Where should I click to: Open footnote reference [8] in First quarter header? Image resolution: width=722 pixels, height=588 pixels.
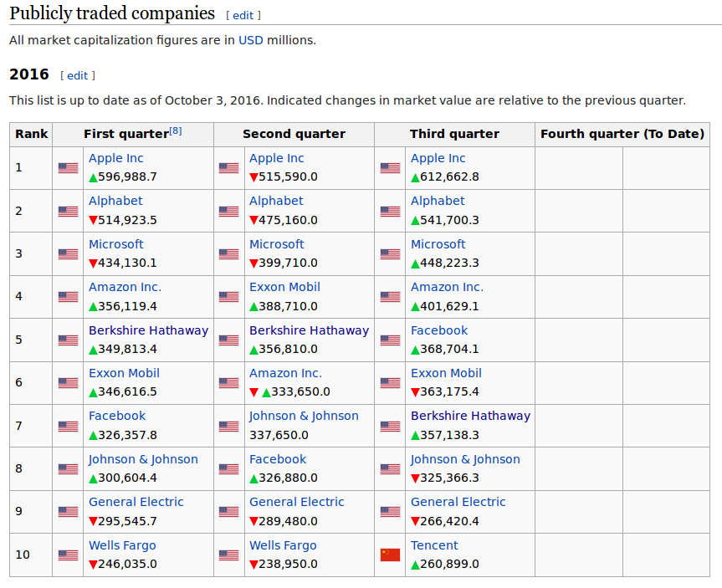(x=176, y=131)
